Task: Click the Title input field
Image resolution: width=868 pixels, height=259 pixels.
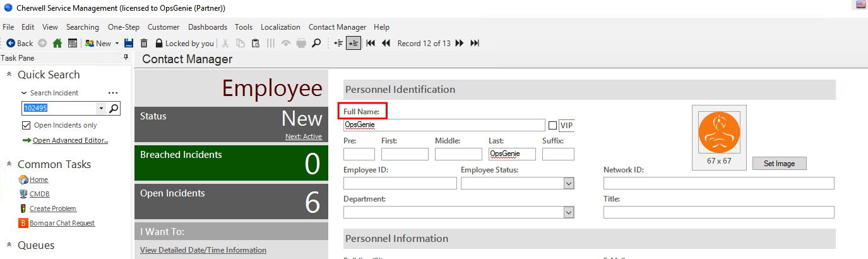Action: (x=719, y=212)
